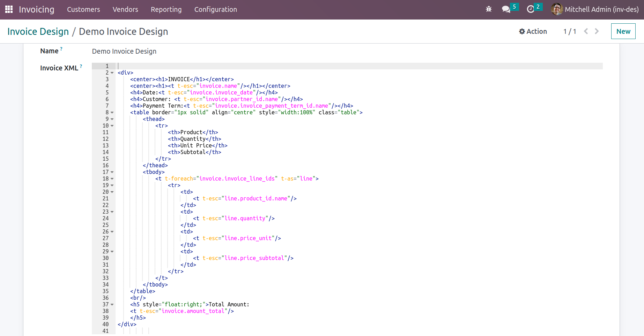This screenshot has width=644, height=336.
Task: Click the Name field value
Action: point(124,51)
